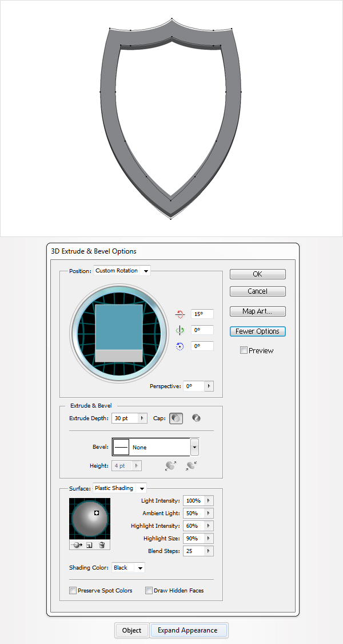
Task: Open Ambient Light slider arrow
Action: [x=209, y=513]
